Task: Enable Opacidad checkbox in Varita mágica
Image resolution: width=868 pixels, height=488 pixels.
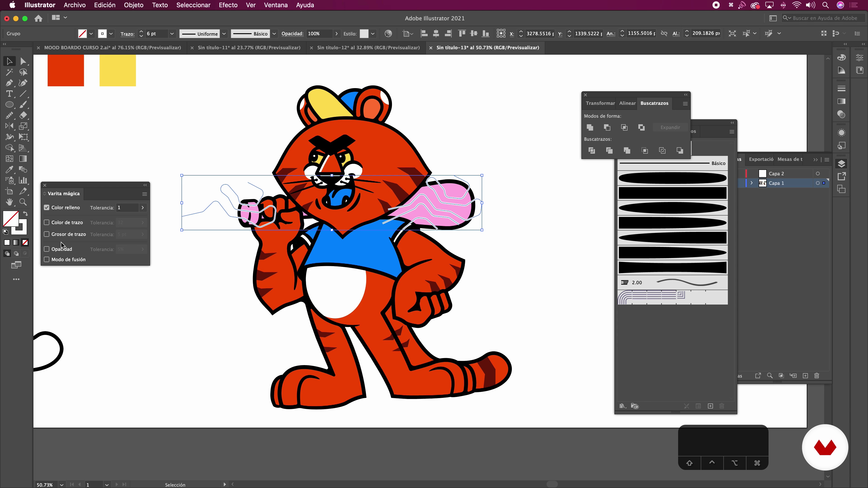Action: point(47,249)
